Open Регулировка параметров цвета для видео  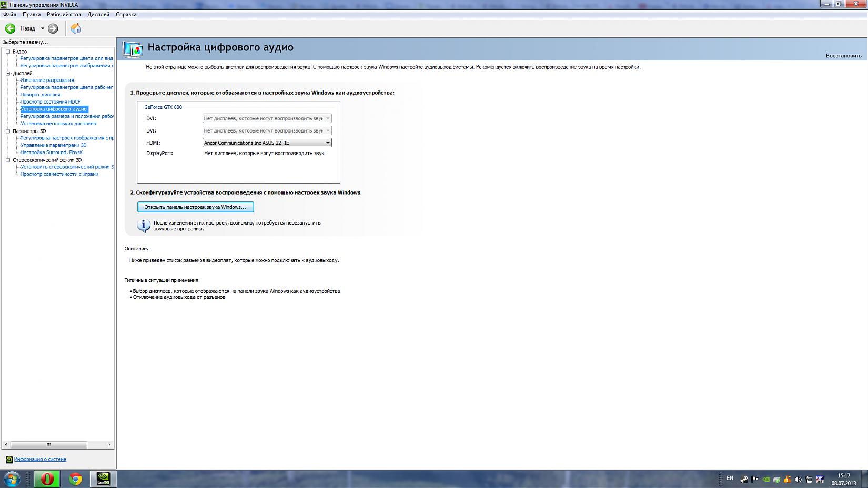66,58
